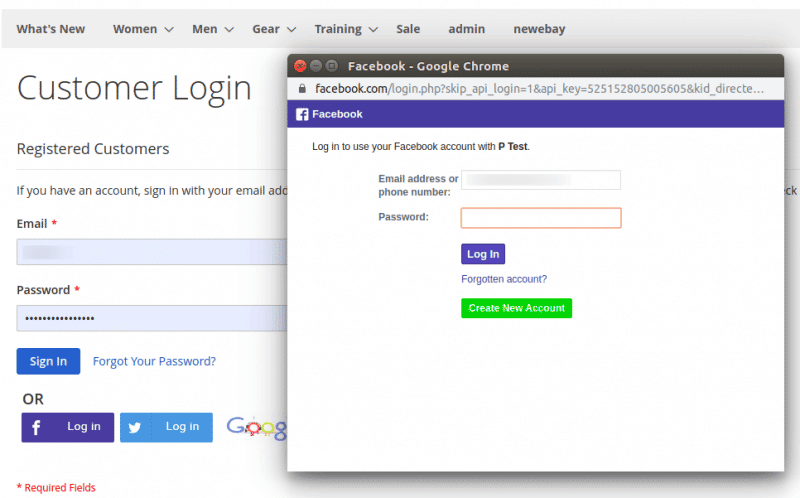Close the Facebook popup window

[x=300, y=66]
